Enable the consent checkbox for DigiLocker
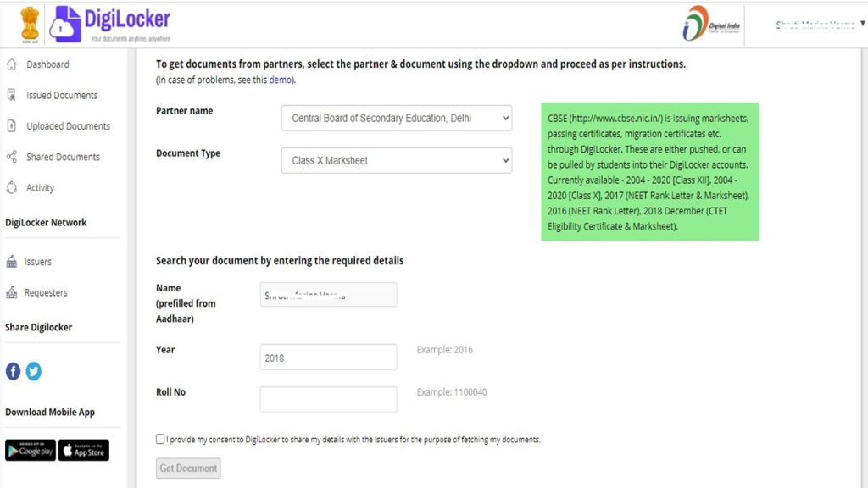 [x=159, y=439]
